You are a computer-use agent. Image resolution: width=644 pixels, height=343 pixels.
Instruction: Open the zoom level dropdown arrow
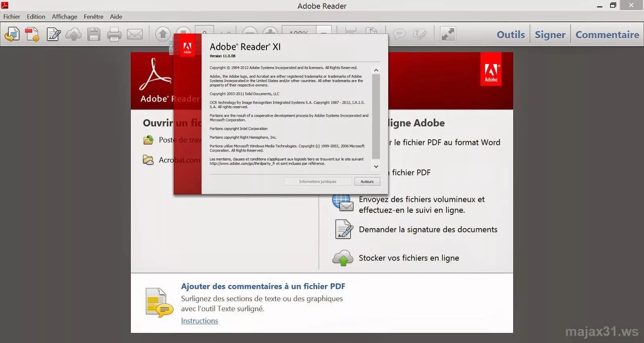324,31
